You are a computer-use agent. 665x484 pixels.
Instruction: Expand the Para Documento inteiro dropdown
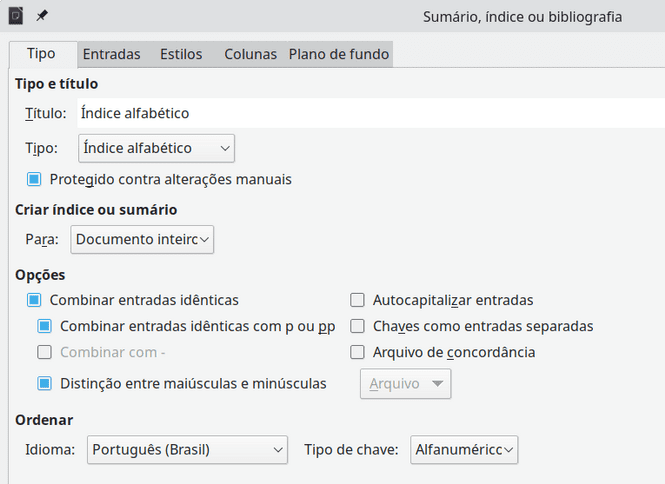[x=142, y=239]
